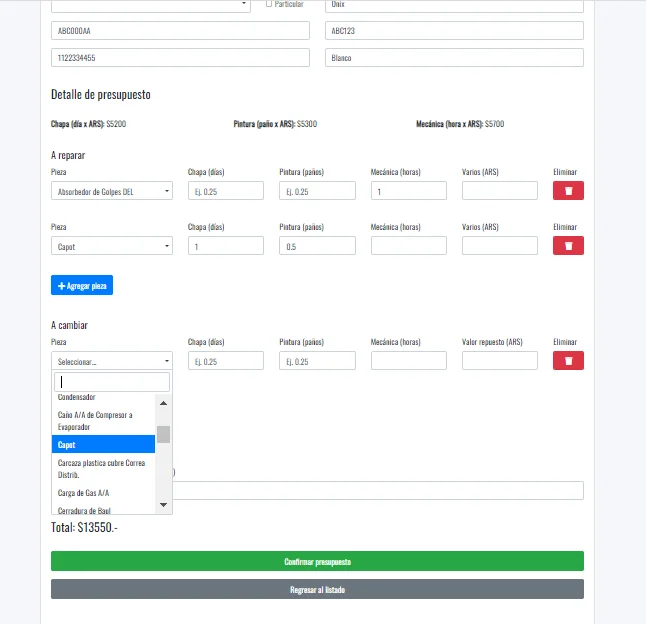
Task: Click the Valor repuesto (ARS) field
Action: [500, 361]
